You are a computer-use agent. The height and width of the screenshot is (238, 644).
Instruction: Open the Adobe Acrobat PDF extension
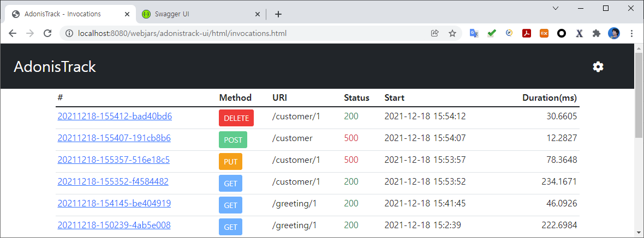[527, 34]
